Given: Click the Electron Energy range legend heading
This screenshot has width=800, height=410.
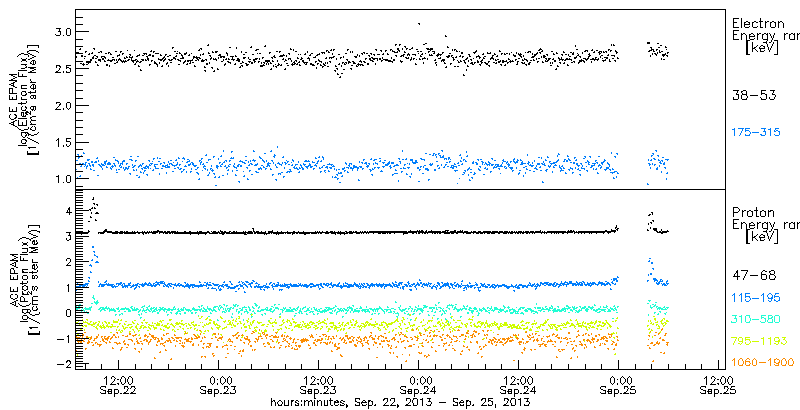Looking at the screenshot, I should coord(765,36).
